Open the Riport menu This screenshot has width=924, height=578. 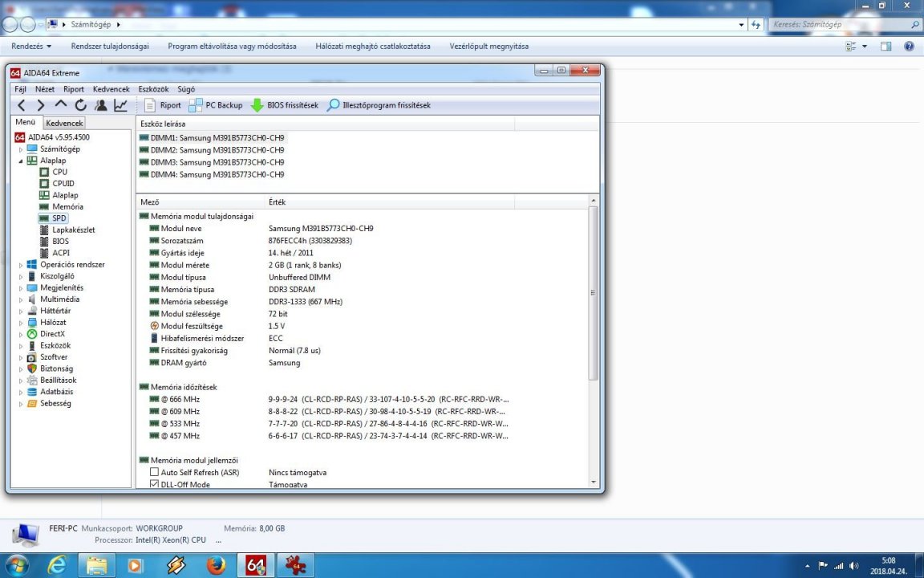coord(74,89)
